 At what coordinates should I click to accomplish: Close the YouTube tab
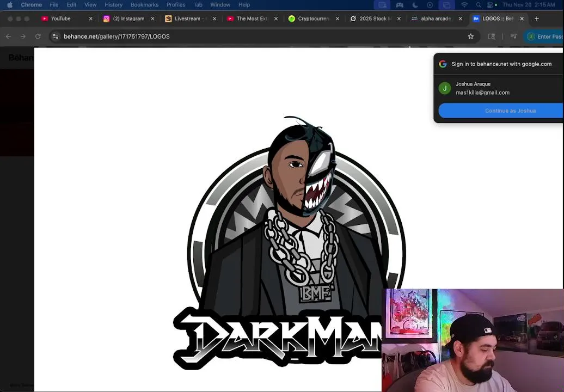point(90,19)
